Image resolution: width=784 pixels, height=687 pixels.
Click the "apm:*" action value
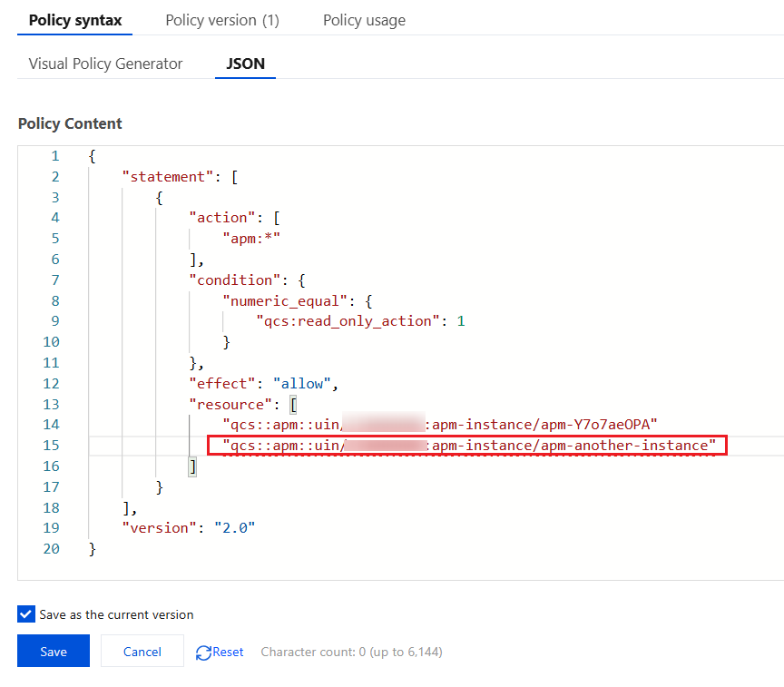point(251,239)
